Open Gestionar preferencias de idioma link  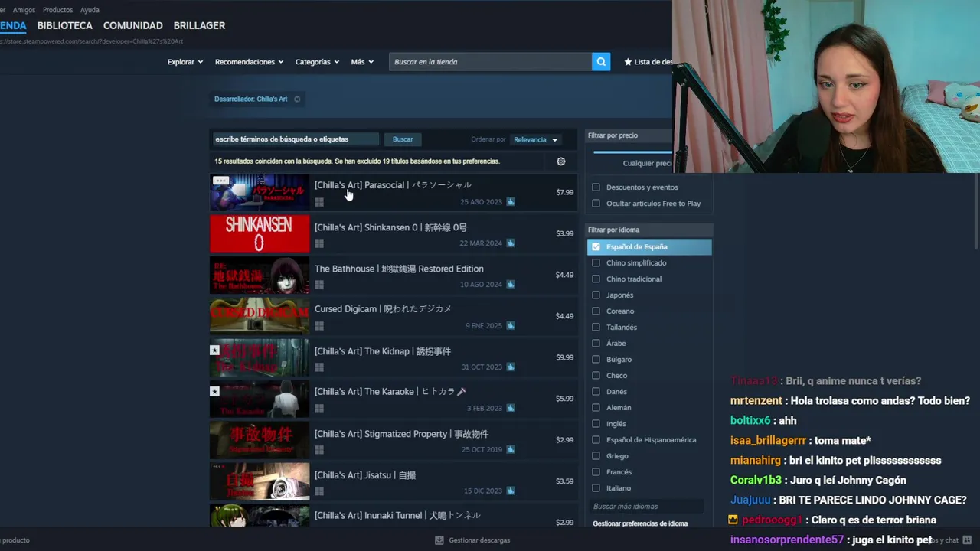[x=640, y=523]
